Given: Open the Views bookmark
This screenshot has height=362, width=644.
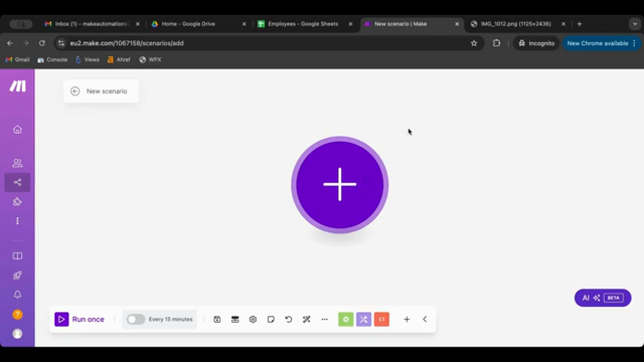Looking at the screenshot, I should 87,59.
